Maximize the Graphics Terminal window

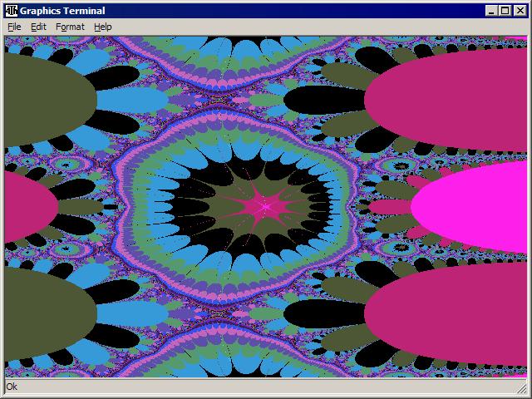click(x=505, y=11)
